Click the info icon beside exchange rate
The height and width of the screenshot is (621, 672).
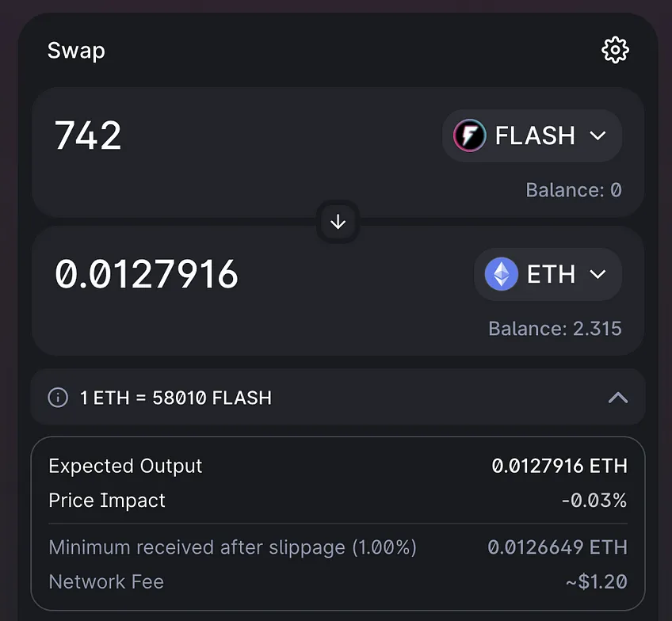coord(58,398)
